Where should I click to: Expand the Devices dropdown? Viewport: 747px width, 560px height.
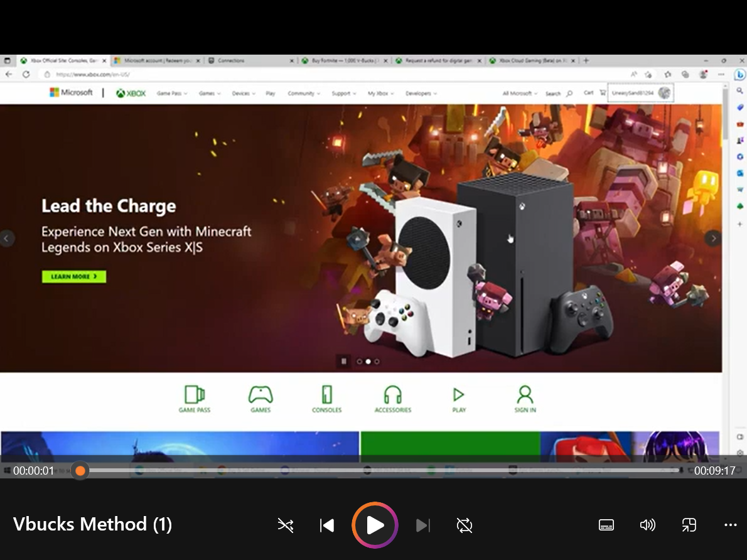244,94
